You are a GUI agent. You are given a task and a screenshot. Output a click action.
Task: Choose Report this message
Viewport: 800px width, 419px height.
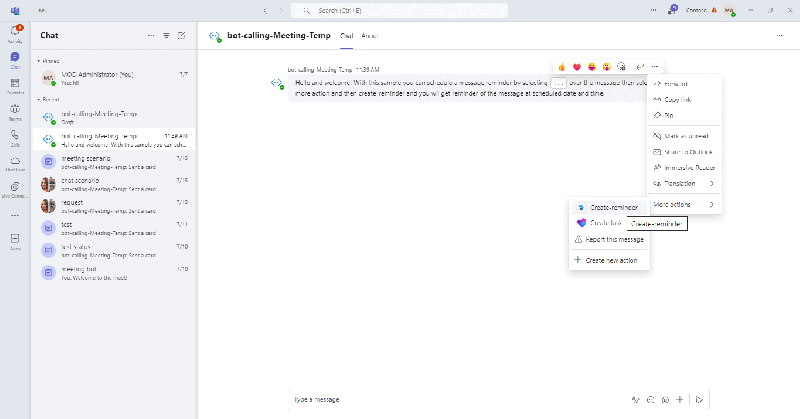pos(609,239)
